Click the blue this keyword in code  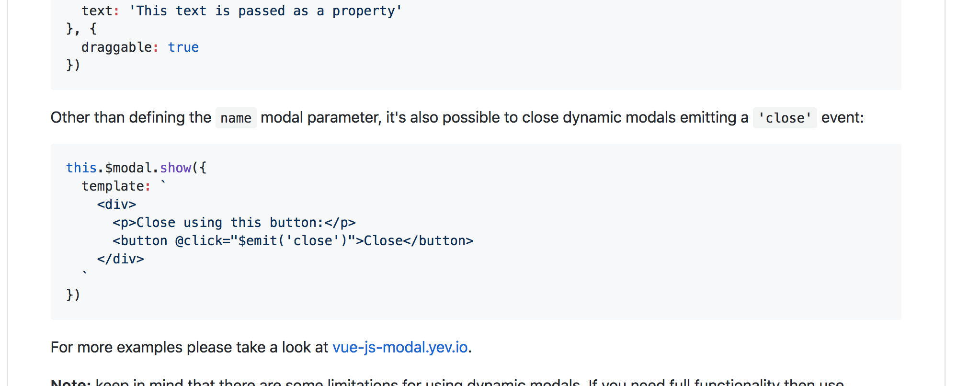81,168
